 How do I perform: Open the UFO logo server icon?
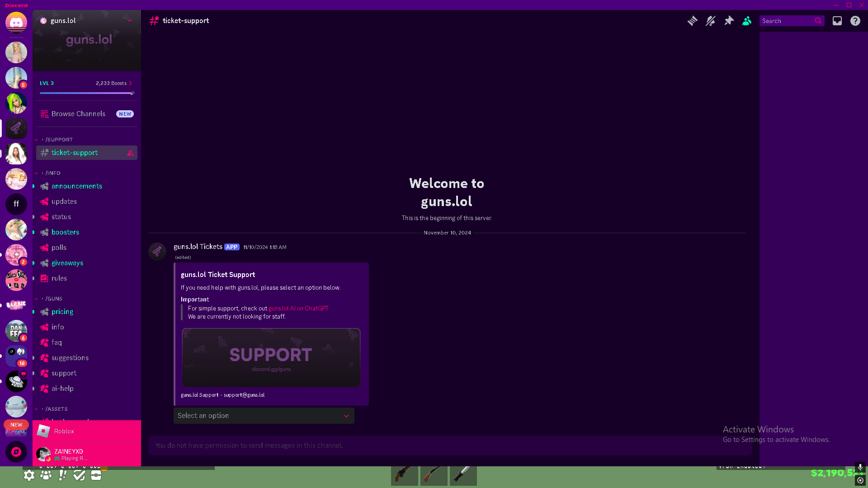pyautogui.click(x=16, y=381)
